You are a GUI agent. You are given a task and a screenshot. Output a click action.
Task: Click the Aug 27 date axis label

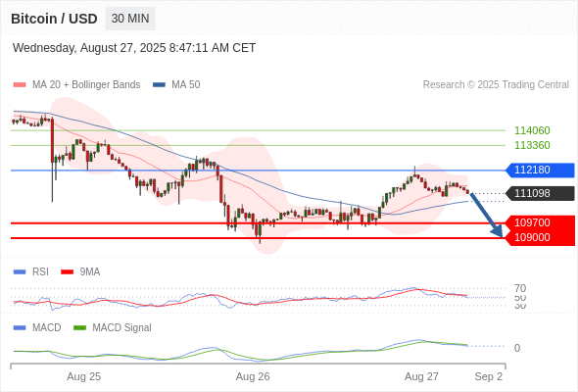pyautogui.click(x=421, y=376)
